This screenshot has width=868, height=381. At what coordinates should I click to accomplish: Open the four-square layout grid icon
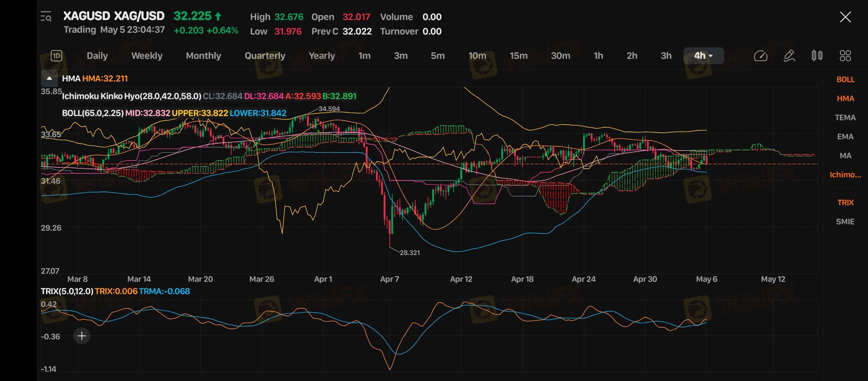[x=845, y=56]
